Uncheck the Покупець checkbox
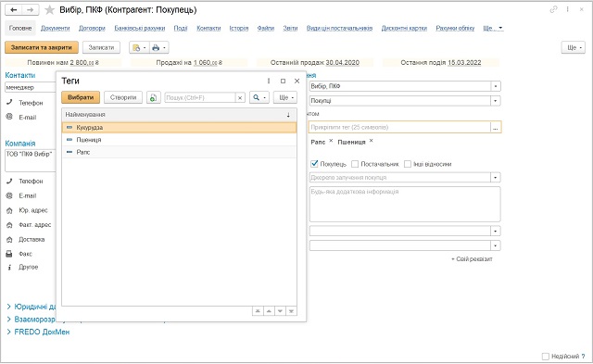 coord(314,164)
